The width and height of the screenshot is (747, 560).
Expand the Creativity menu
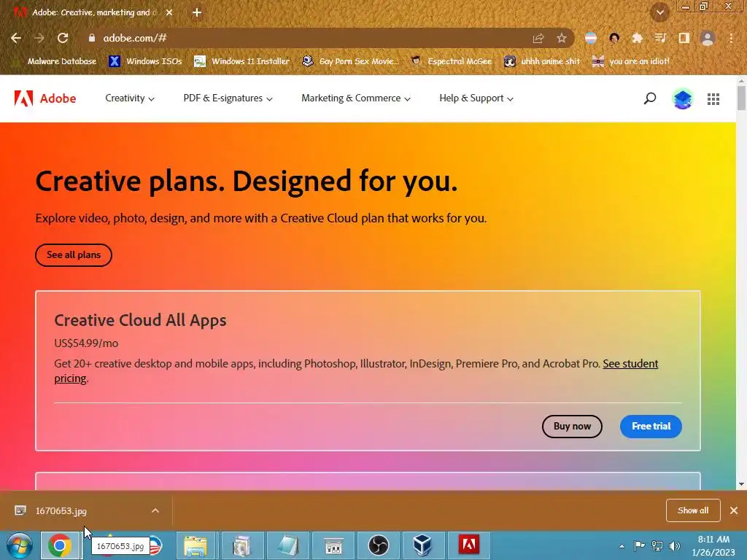coord(130,98)
